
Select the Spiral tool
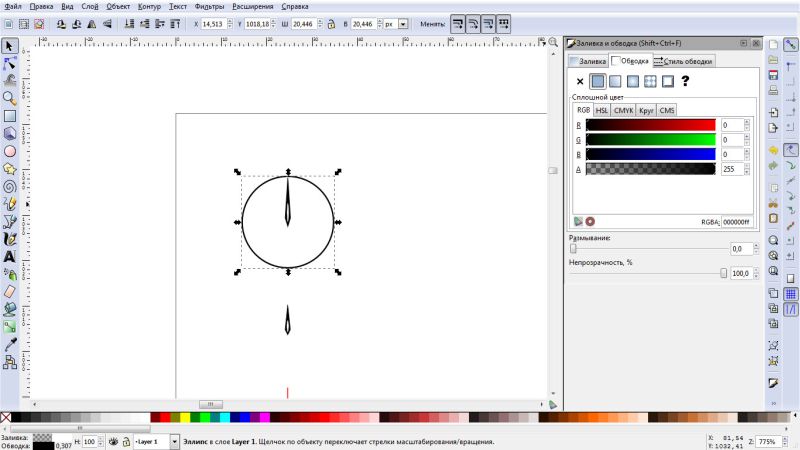10,187
